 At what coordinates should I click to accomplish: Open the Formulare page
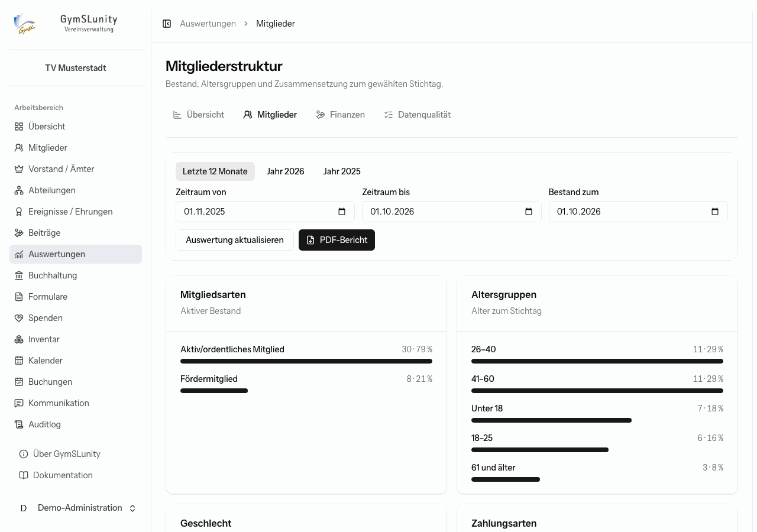(x=76, y=297)
